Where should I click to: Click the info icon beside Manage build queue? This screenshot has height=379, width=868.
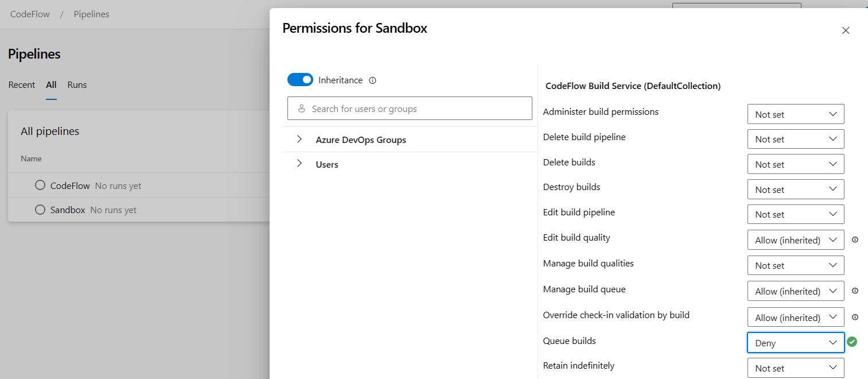[x=855, y=291]
